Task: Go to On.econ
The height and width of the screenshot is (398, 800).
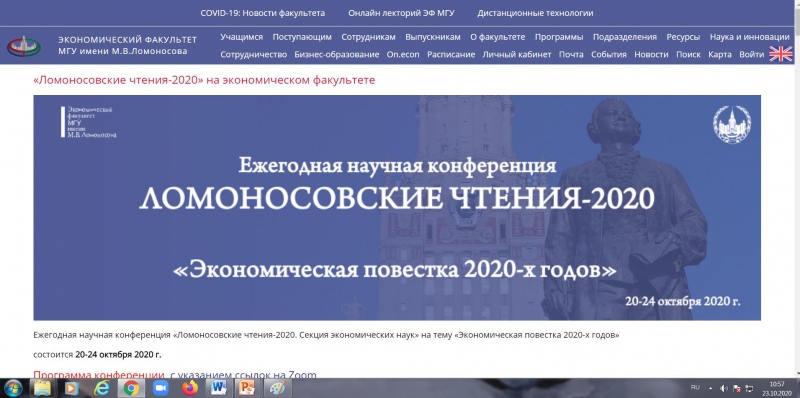Action: (x=403, y=55)
